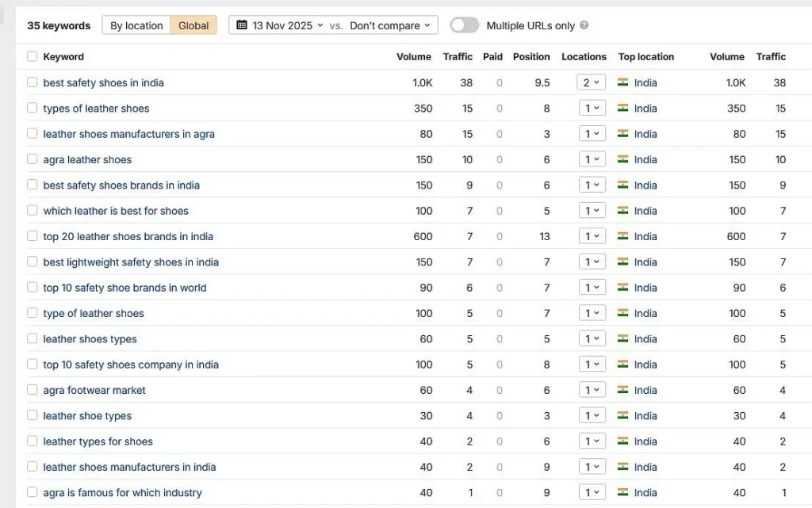This screenshot has width=812, height=508.
Task: Check the checkbox for types of leather shoes
Action: 32,108
